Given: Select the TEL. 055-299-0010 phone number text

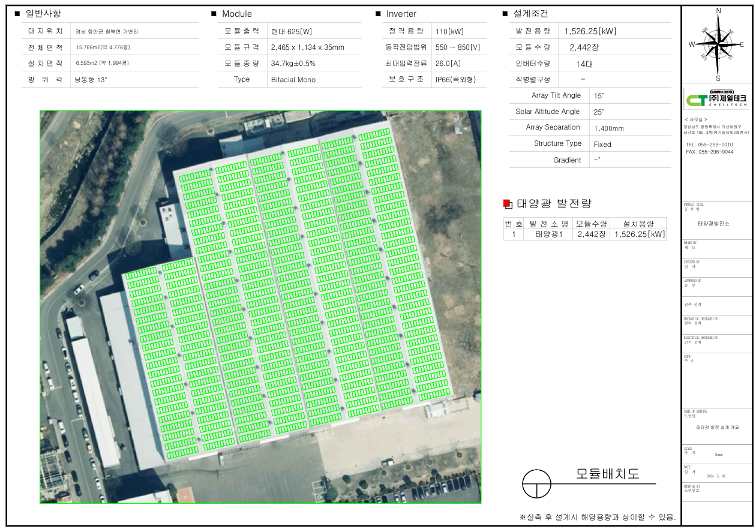Looking at the screenshot, I should [709, 145].
